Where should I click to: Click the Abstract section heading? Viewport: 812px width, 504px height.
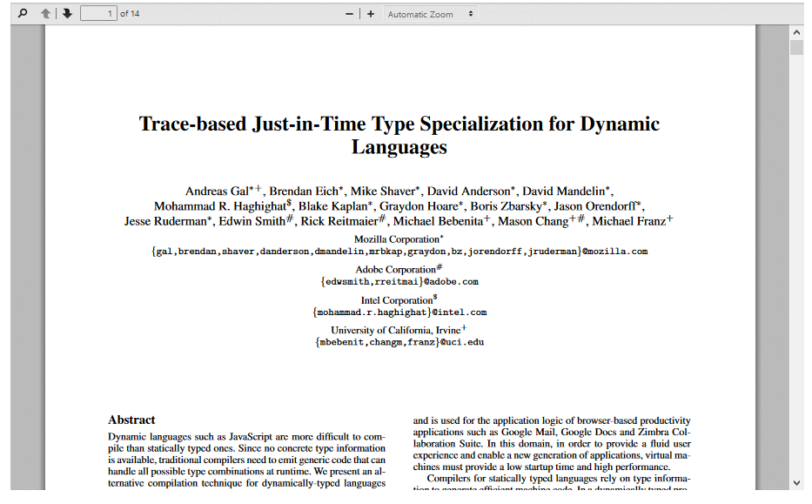[x=131, y=420]
